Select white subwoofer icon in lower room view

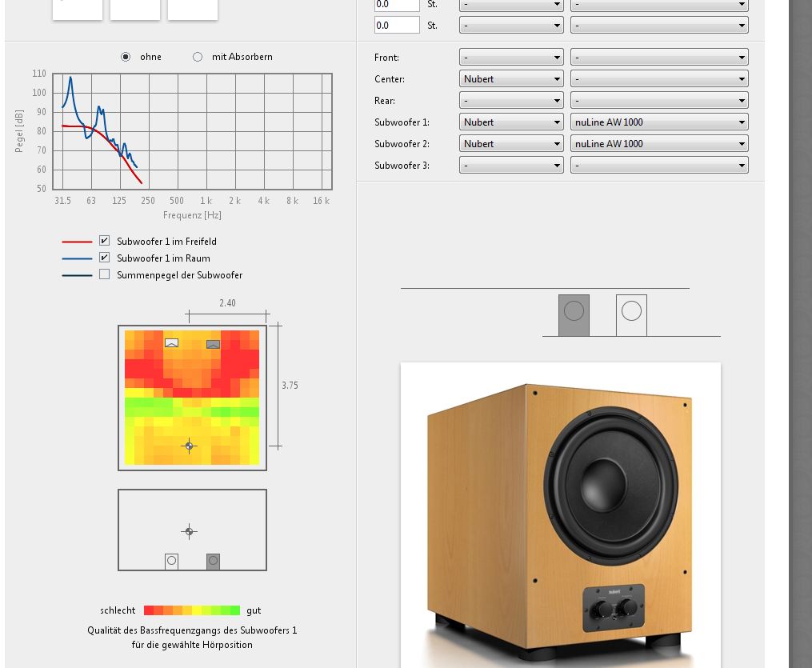[171, 562]
